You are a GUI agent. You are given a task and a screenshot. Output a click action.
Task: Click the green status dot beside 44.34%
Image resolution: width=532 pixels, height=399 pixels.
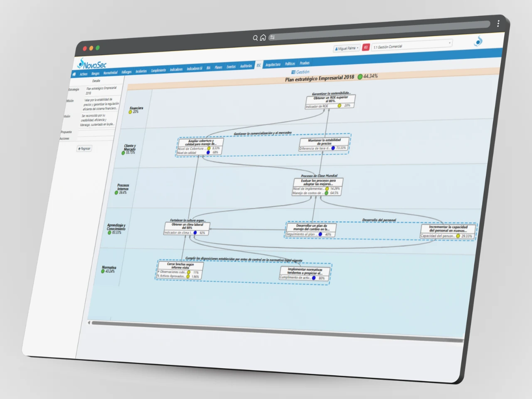[360, 77]
